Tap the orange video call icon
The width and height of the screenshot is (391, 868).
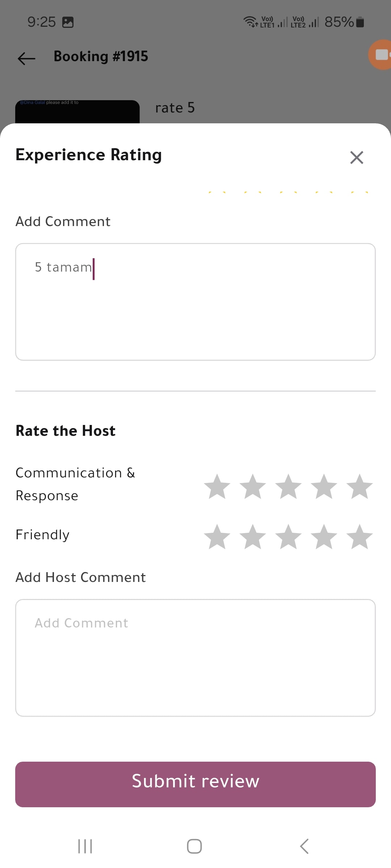tap(381, 55)
